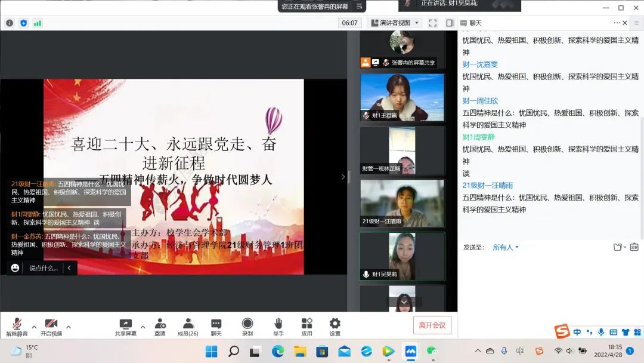Start recording with the 录制 icon
644x363 pixels.
click(247, 324)
